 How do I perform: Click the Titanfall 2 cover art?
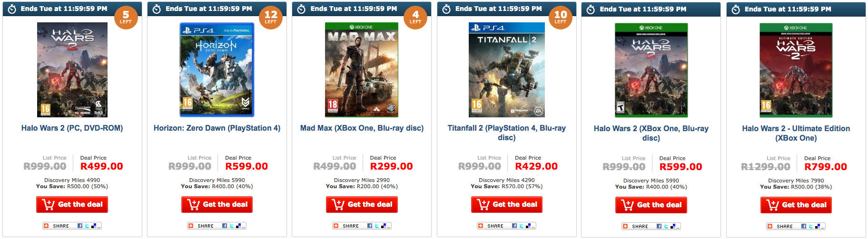tap(507, 69)
